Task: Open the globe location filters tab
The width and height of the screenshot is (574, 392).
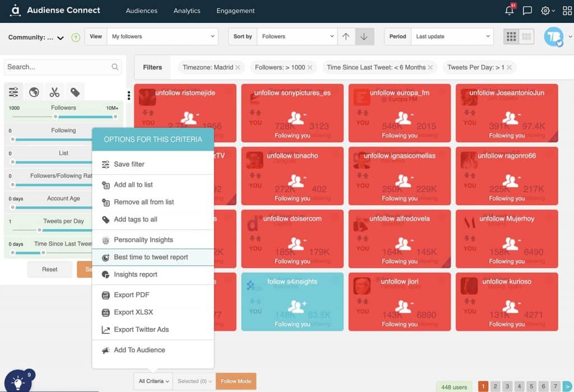Action: click(34, 92)
